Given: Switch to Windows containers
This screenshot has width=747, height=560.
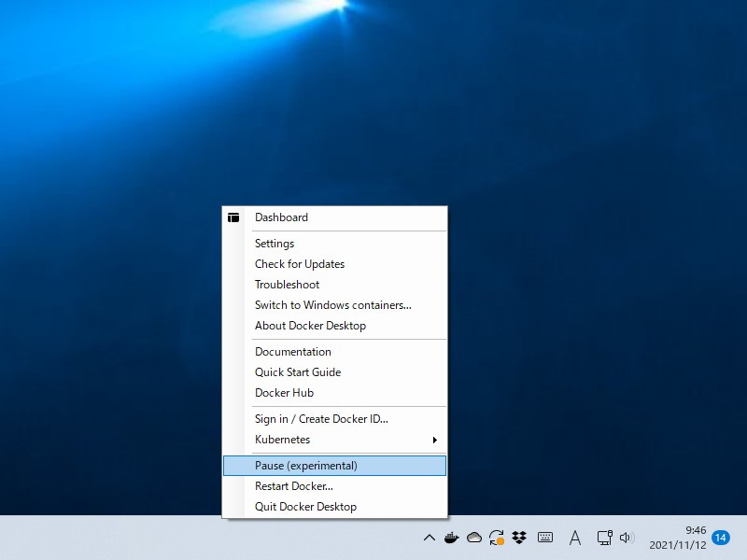Looking at the screenshot, I should (332, 305).
